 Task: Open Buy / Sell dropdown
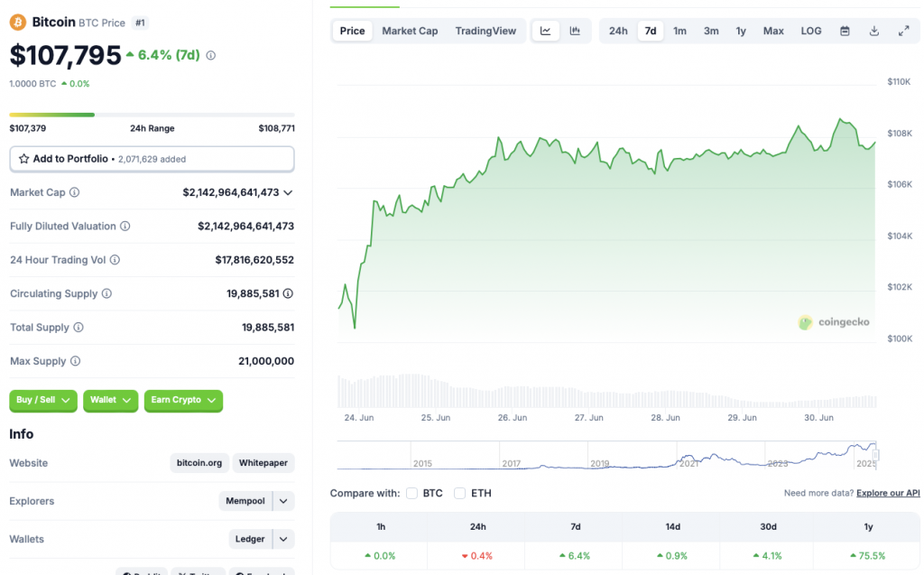click(x=43, y=401)
